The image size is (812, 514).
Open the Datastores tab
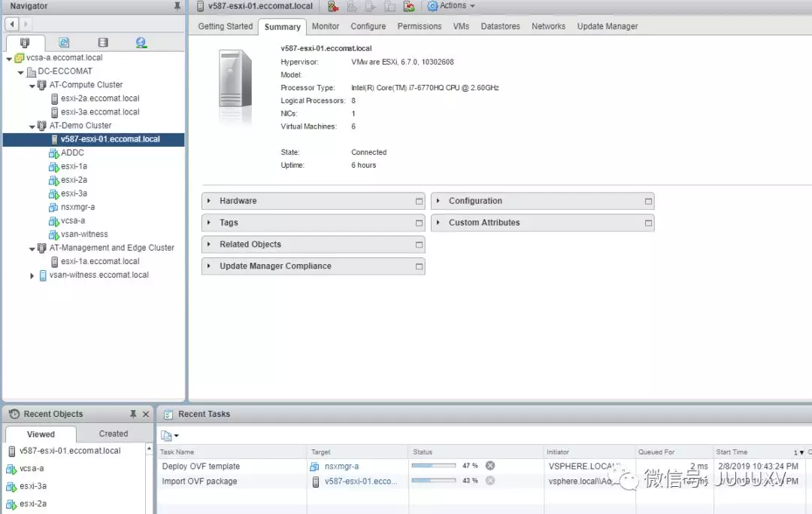tap(500, 26)
